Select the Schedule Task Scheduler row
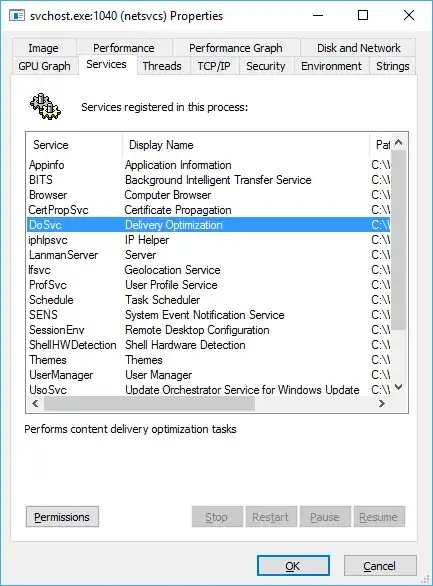Image resolution: width=433 pixels, height=586 pixels. coord(208,300)
